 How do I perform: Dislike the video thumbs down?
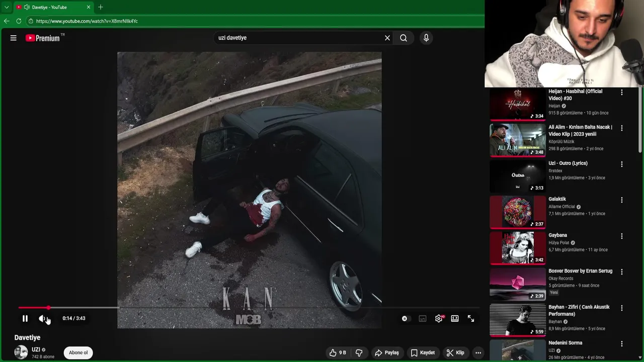click(359, 352)
